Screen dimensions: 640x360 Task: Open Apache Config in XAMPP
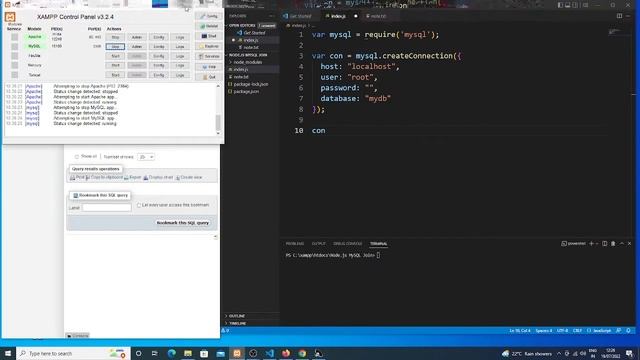(158, 37)
